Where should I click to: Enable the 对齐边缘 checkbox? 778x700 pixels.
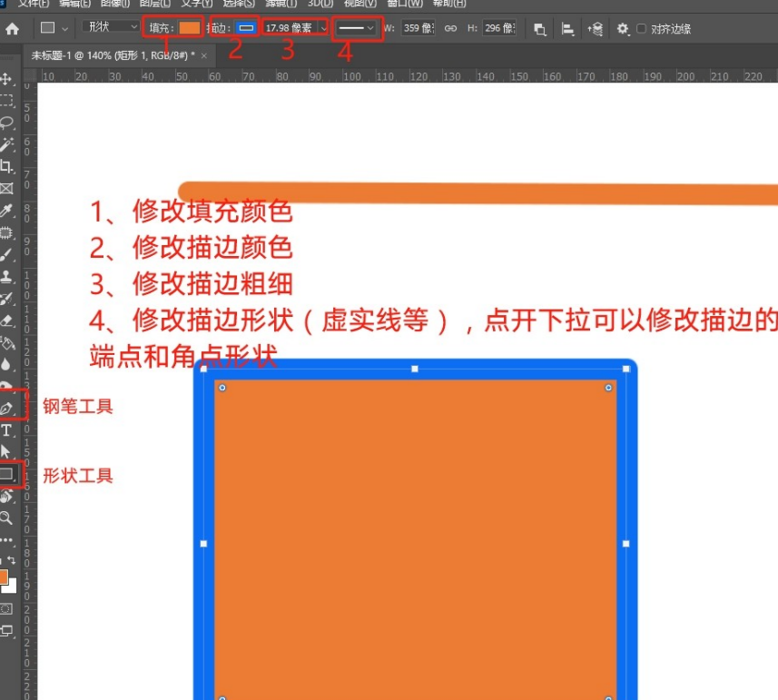[641, 29]
